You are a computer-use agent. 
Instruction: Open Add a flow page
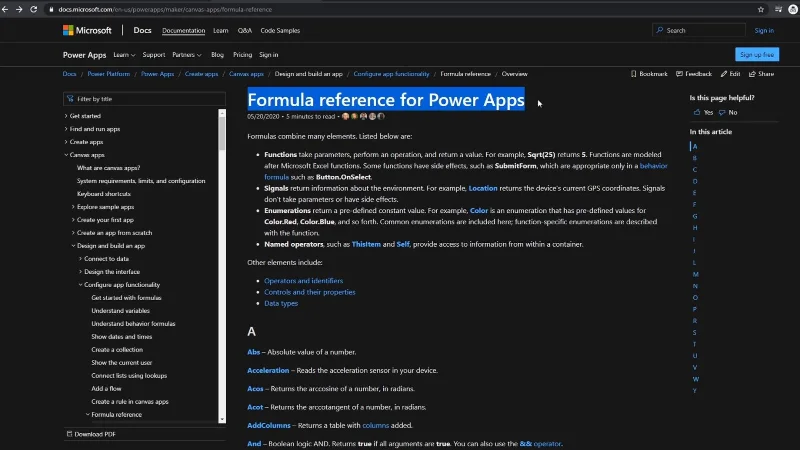point(106,388)
